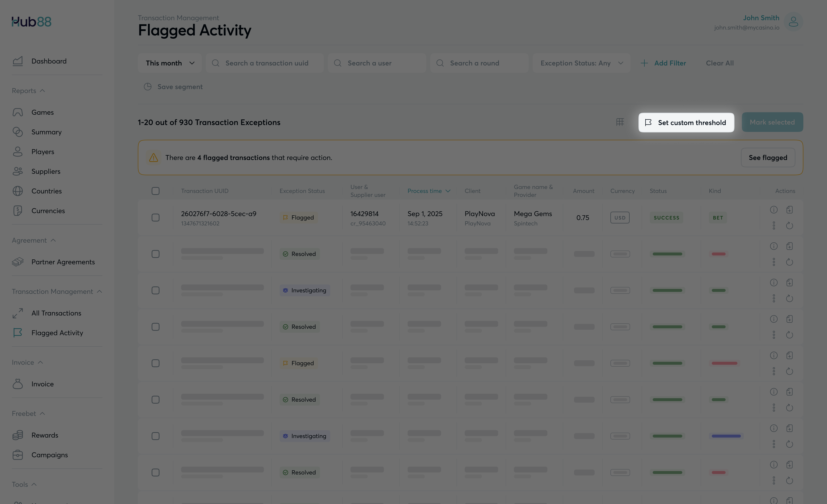The height and width of the screenshot is (504, 827).
Task: Click refresh icon on first transaction row
Action: point(789,225)
